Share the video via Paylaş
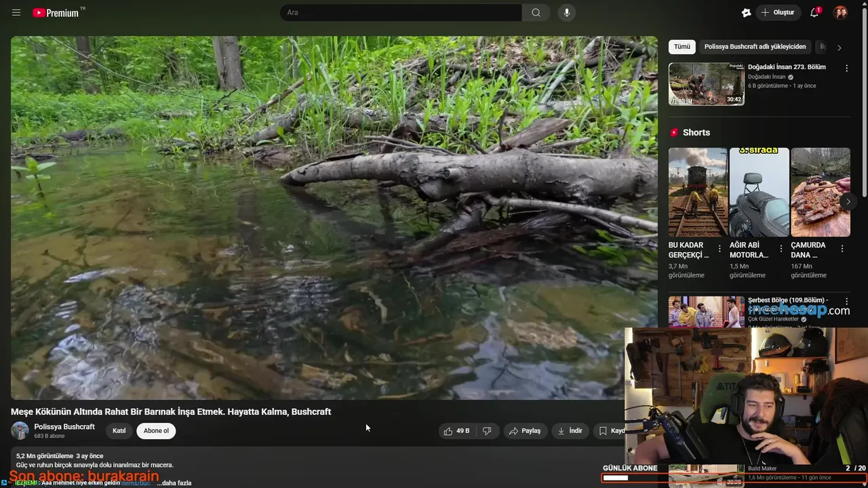The height and width of the screenshot is (488, 868). click(x=526, y=431)
